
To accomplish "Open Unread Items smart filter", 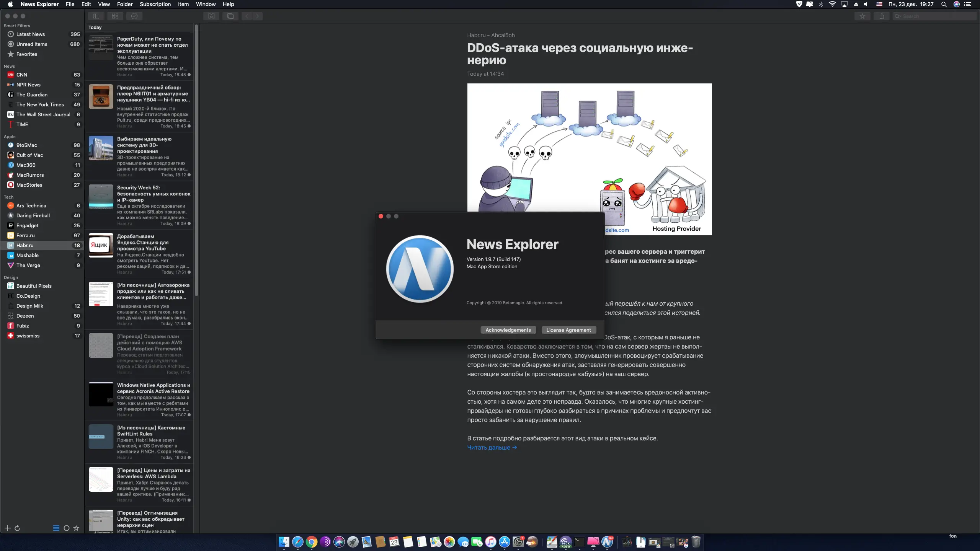I will point(42,44).
